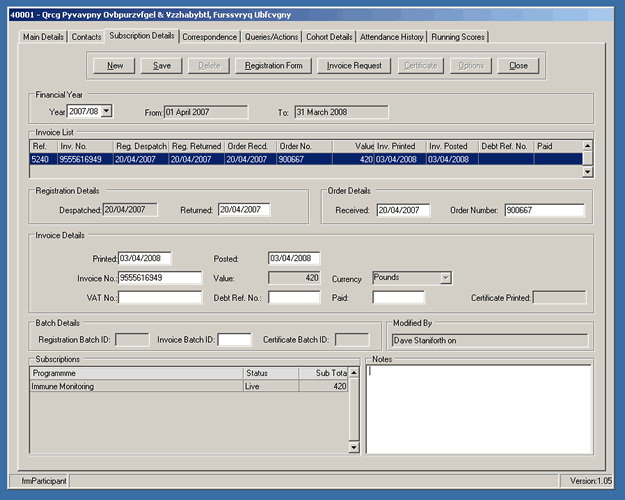Click the Version:1.05 status bar text
Image resolution: width=625 pixels, height=500 pixels.
click(590, 481)
